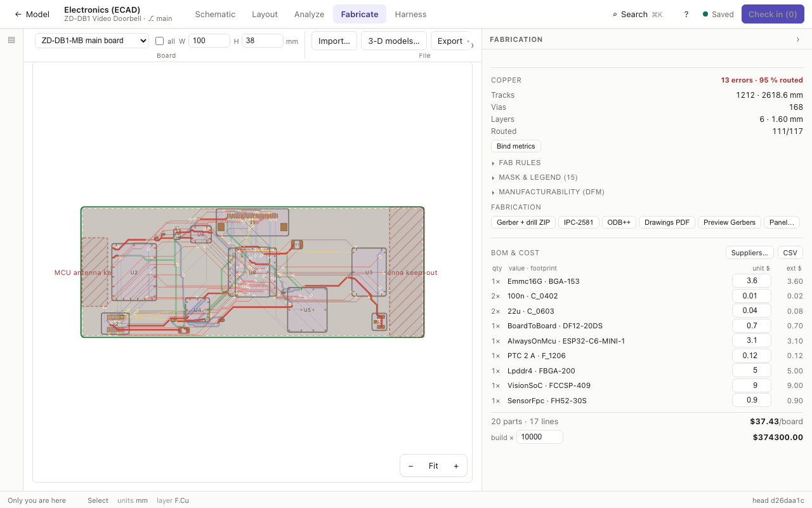Open the Analyze tab

tap(309, 14)
